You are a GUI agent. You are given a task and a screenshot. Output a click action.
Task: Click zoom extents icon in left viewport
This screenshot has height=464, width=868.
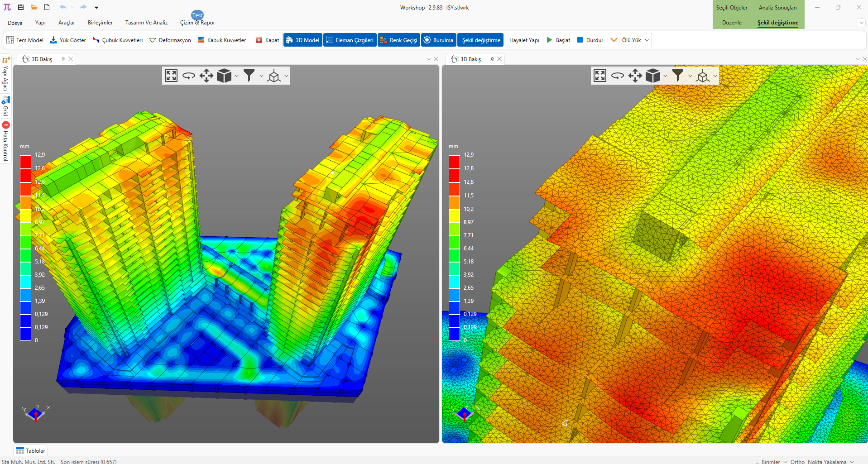click(x=171, y=76)
